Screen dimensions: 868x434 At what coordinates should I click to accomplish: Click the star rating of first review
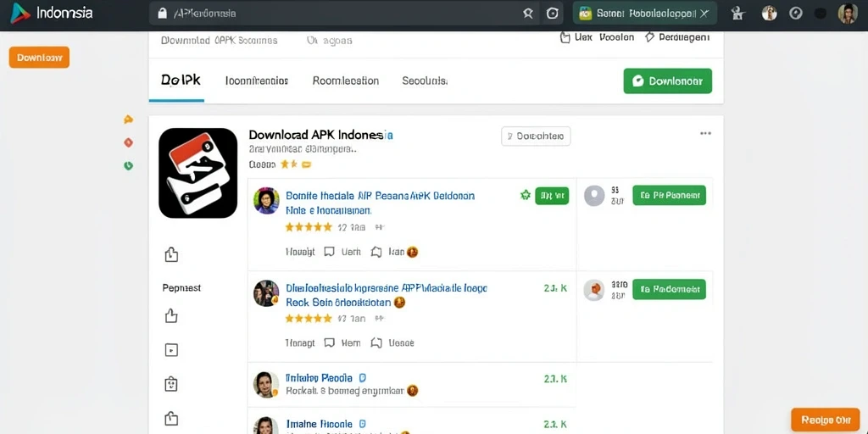point(309,227)
